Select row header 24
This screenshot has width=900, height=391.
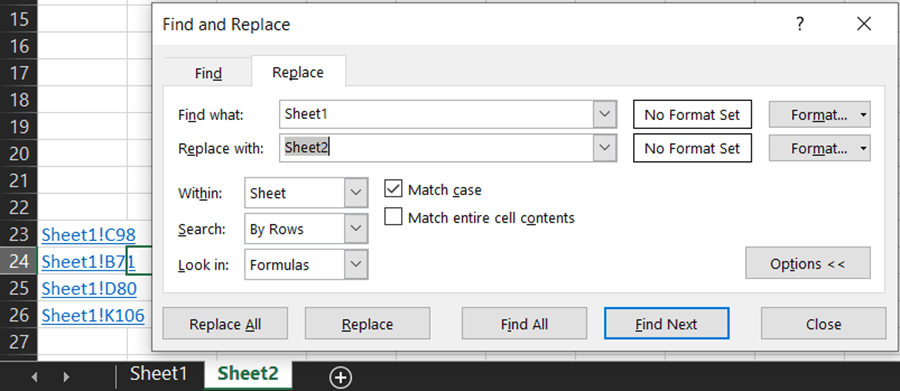19,261
